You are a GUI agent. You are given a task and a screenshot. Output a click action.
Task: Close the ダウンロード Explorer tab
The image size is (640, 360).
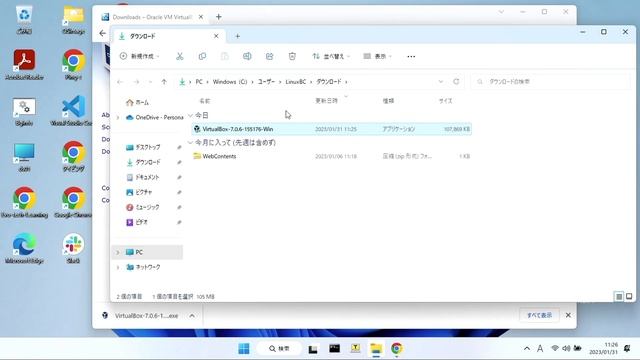point(216,36)
